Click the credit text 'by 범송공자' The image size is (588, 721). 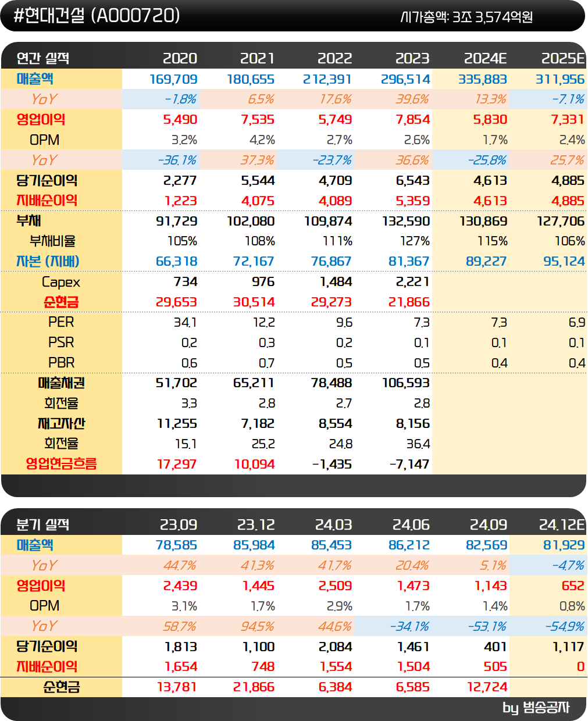click(x=536, y=708)
